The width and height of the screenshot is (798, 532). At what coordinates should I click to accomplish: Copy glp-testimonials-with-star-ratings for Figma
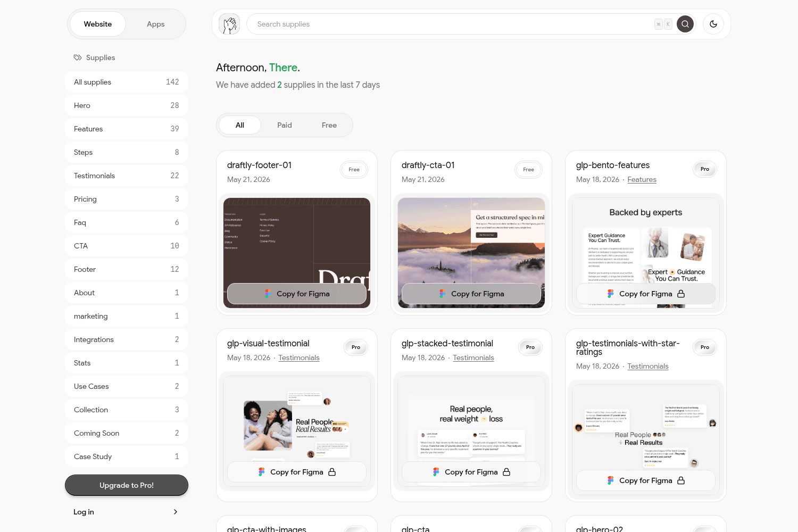646,480
